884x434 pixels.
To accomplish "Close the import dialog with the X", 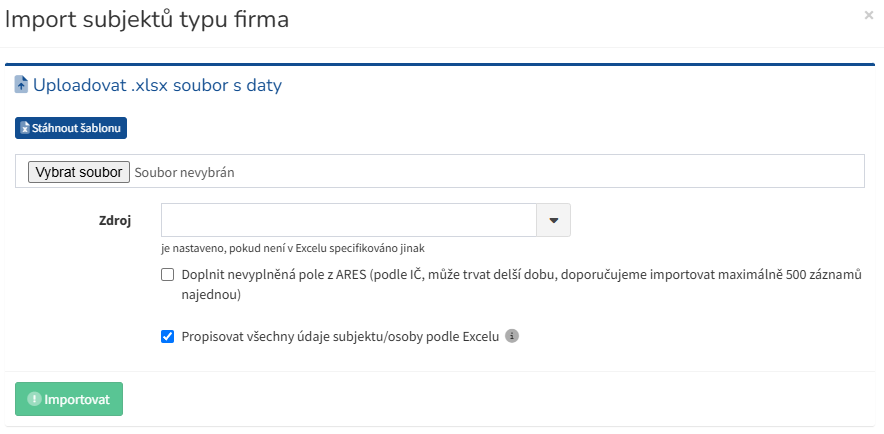I will (x=869, y=16).
